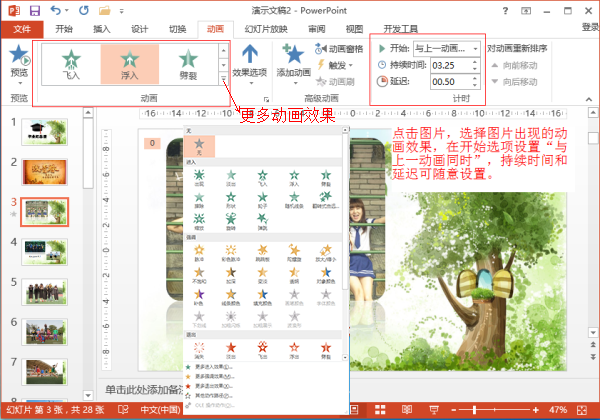Open the 添加动画 dropdown arrow
Image resolution: width=600 pixels, height=420 pixels.
point(295,83)
